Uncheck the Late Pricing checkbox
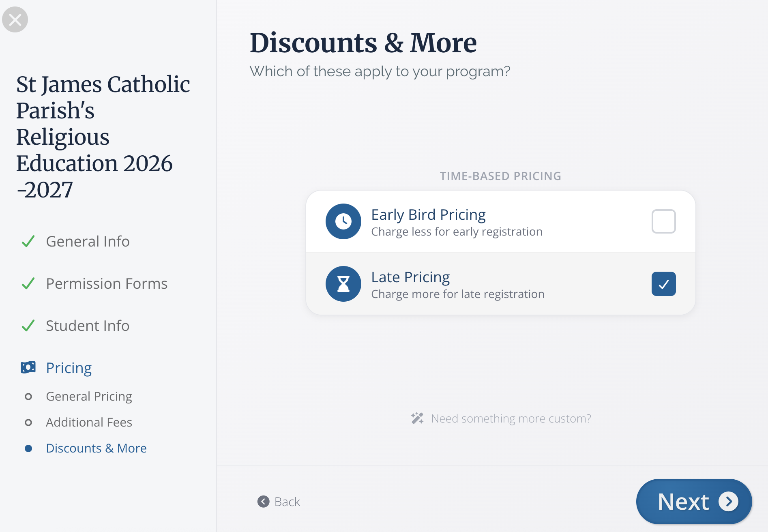The width and height of the screenshot is (768, 532). click(x=663, y=284)
